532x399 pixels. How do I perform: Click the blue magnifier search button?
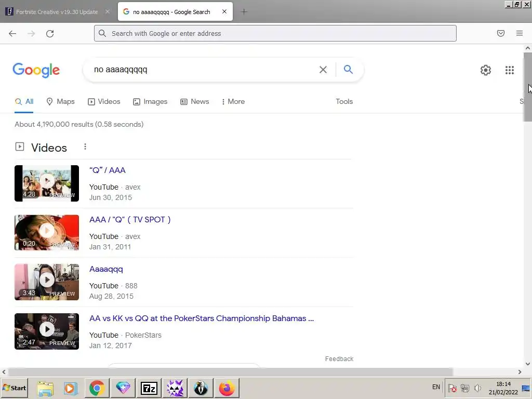point(348,69)
